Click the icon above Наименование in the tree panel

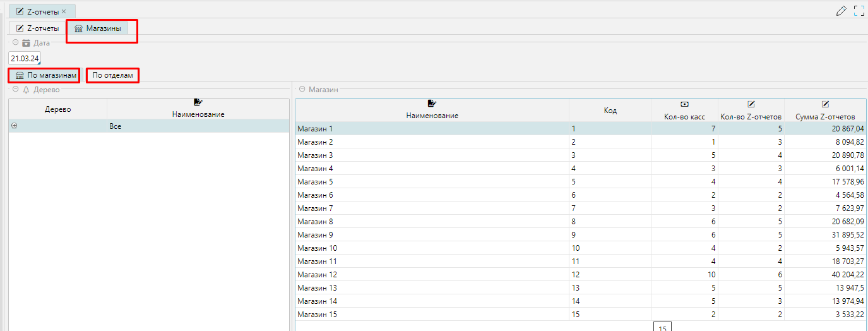(x=198, y=102)
